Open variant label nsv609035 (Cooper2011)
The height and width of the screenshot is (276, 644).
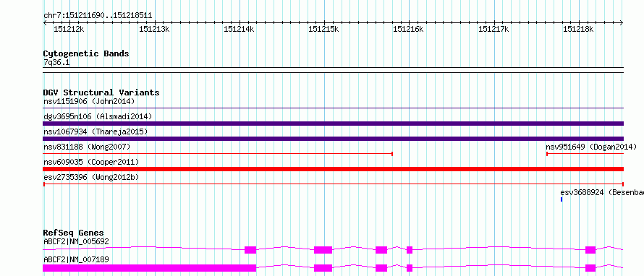(91, 162)
